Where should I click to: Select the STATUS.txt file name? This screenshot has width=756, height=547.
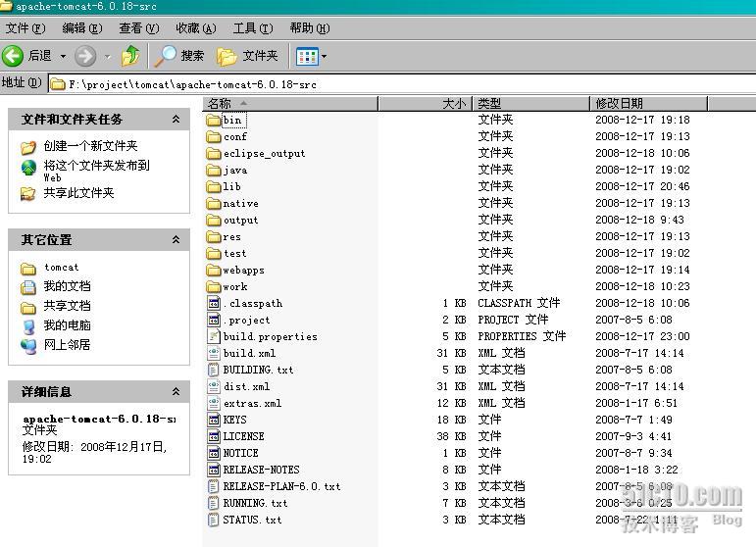(252, 520)
